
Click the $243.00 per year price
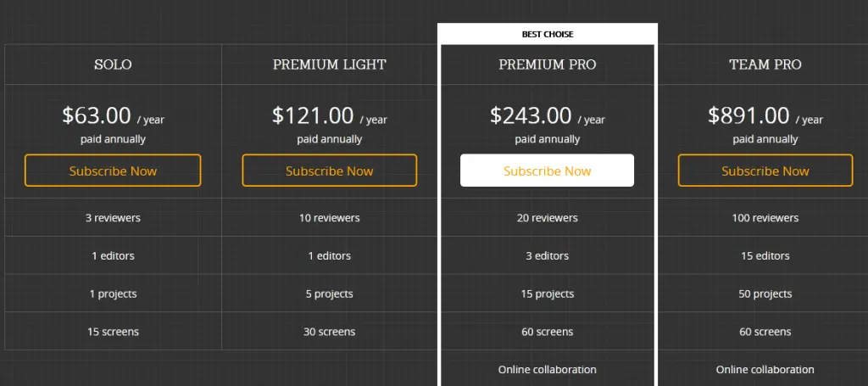pos(547,115)
